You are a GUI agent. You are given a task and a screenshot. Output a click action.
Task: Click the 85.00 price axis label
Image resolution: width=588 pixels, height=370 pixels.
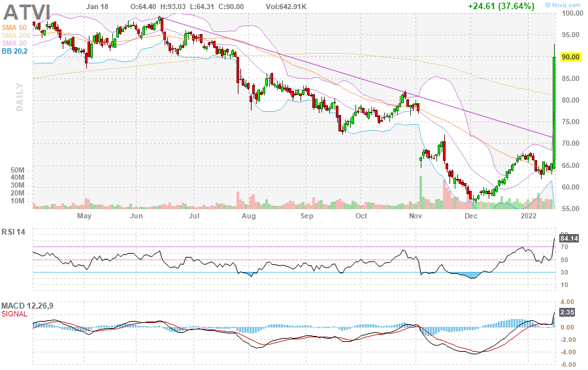coord(570,79)
